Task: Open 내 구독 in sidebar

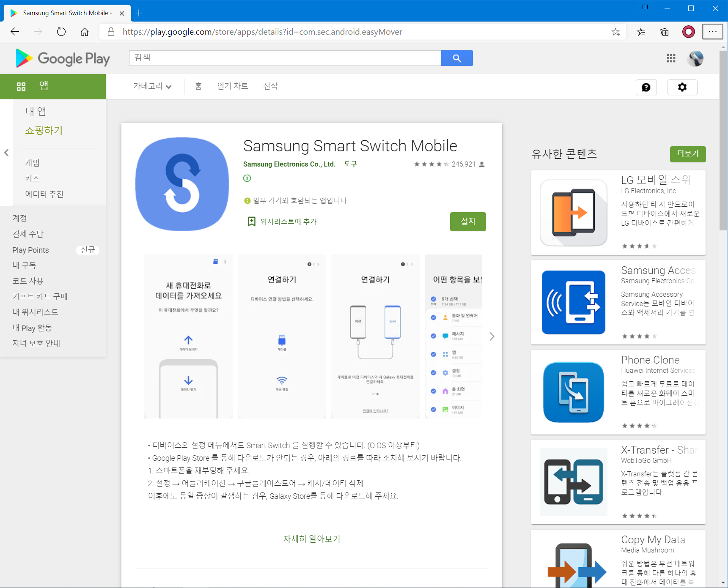Action: click(24, 265)
